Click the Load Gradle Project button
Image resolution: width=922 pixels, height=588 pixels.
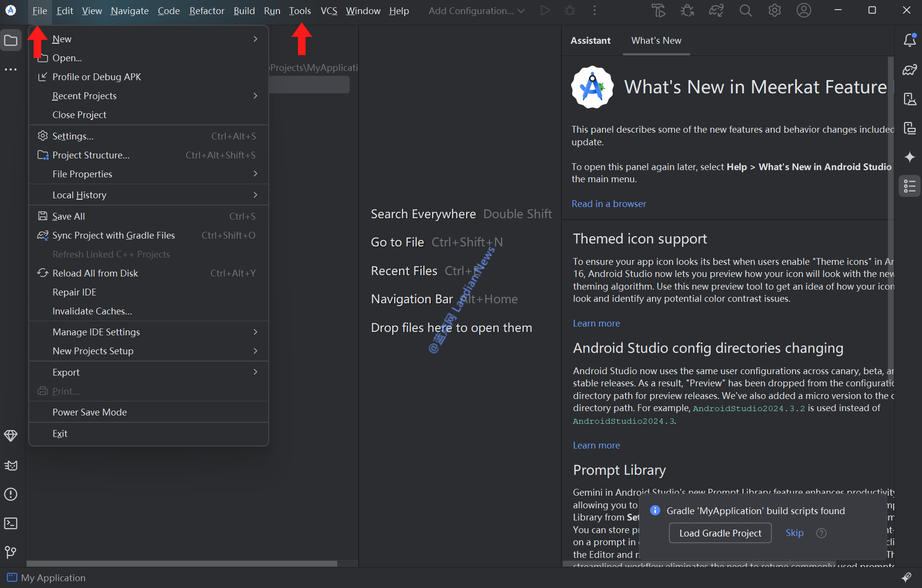click(720, 533)
